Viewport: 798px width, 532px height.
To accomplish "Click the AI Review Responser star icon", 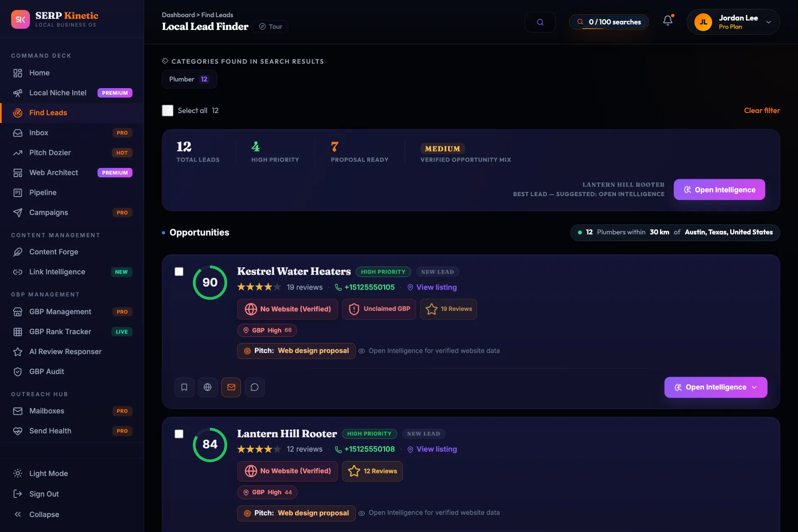I will point(17,352).
